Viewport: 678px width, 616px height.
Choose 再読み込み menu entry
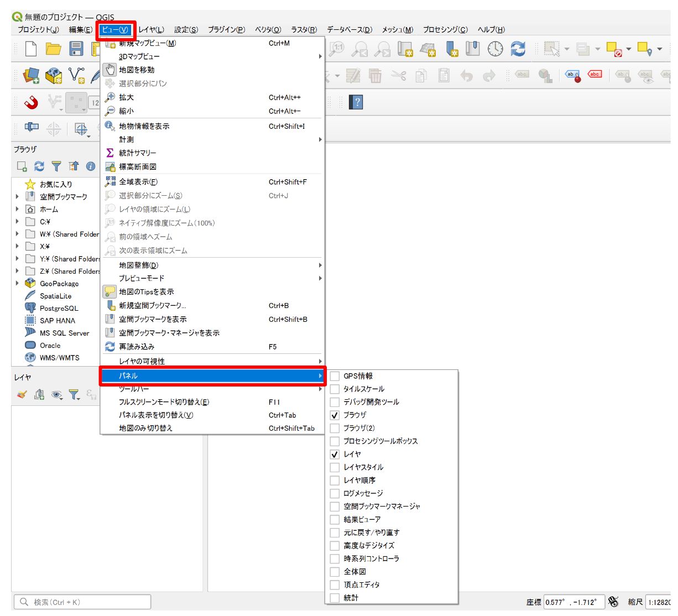(212, 347)
